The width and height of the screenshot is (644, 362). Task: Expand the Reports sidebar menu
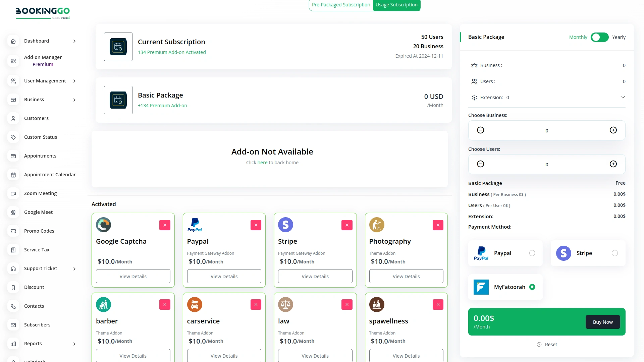(74, 344)
